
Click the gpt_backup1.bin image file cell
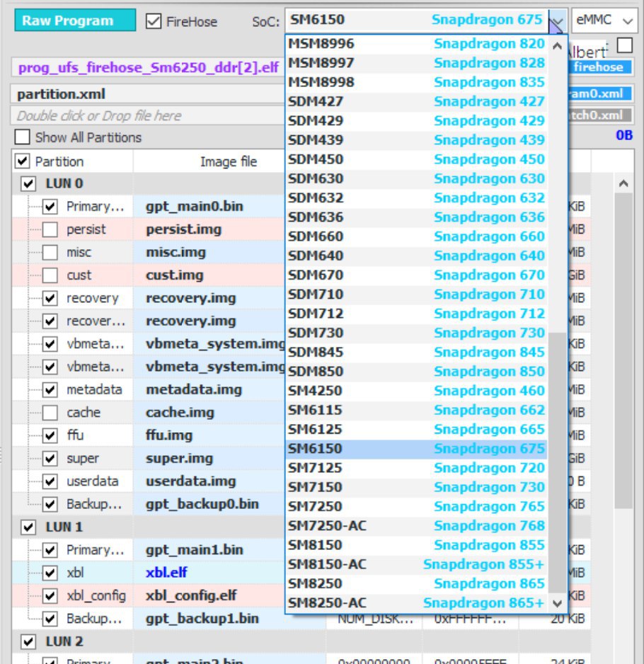pos(229,618)
